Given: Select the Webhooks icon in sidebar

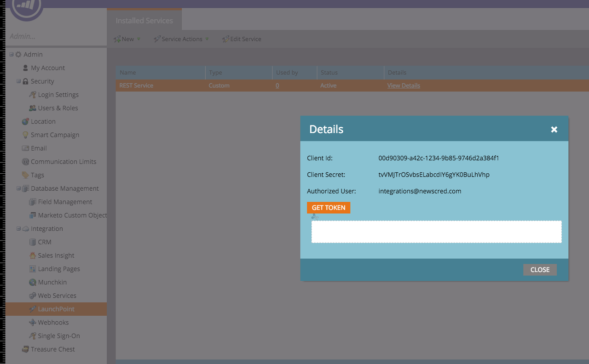Looking at the screenshot, I should tap(32, 322).
